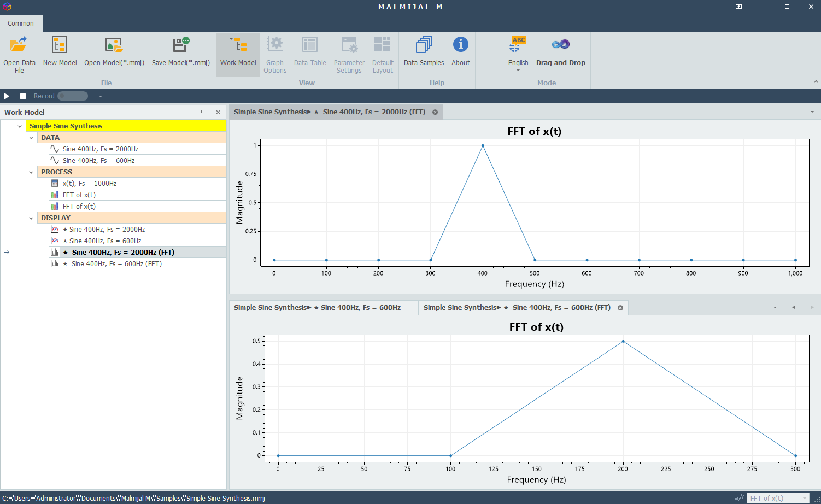The width and height of the screenshot is (821, 504).
Task: Start playback with the play button
Action: 7,96
